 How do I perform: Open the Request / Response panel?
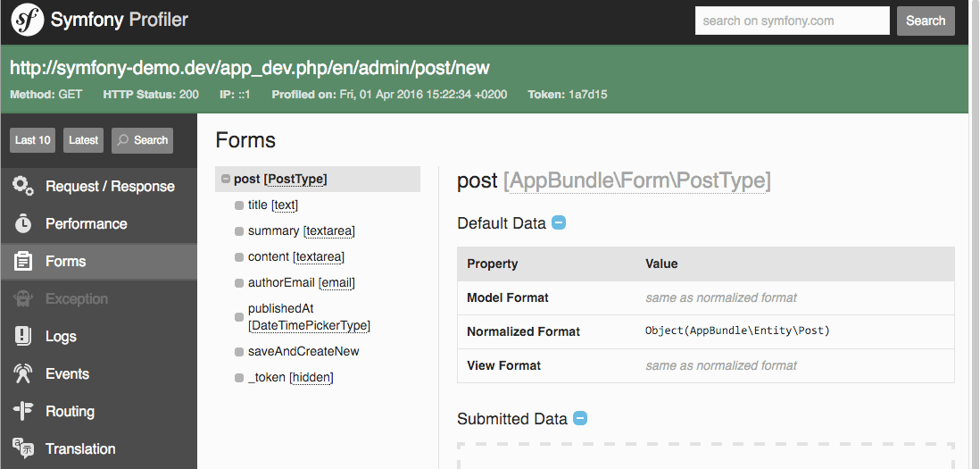[x=99, y=186]
